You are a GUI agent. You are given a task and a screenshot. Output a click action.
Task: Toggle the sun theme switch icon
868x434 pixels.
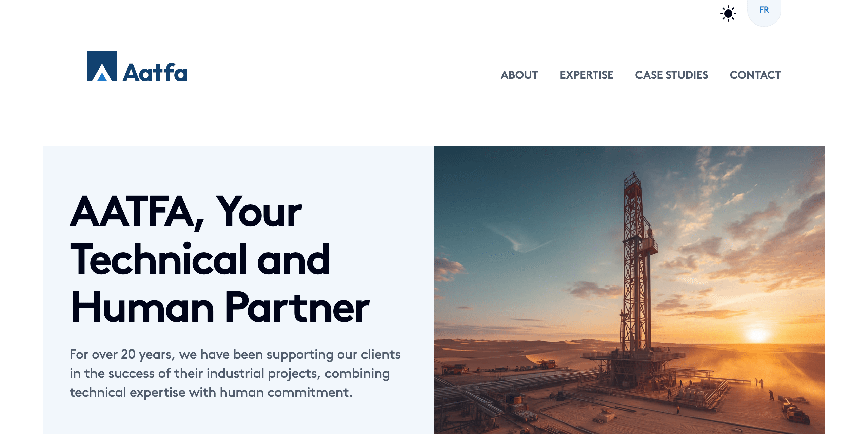coord(728,14)
